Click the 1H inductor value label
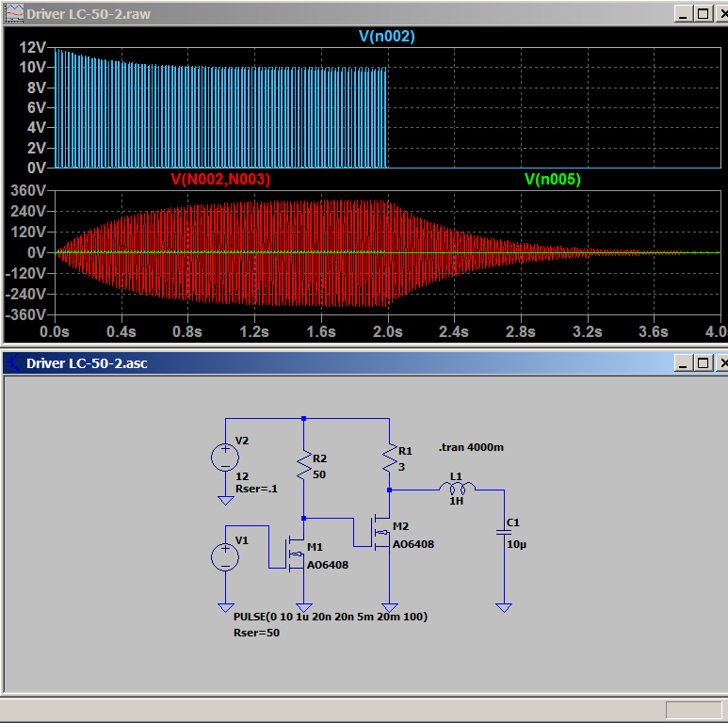The width and height of the screenshot is (728, 723). 456,502
